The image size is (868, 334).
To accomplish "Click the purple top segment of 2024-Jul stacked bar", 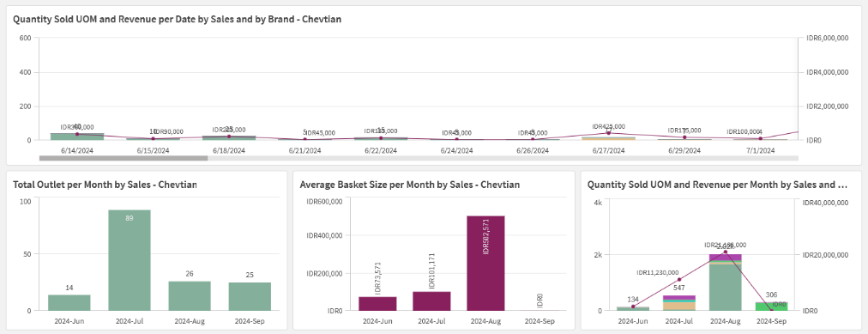I will [x=679, y=297].
